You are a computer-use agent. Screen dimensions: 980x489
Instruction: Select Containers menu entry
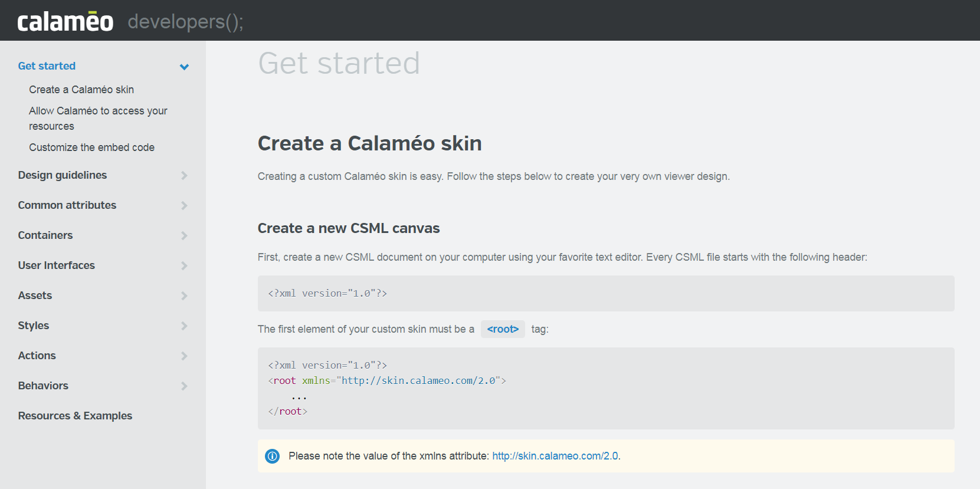[x=45, y=235]
